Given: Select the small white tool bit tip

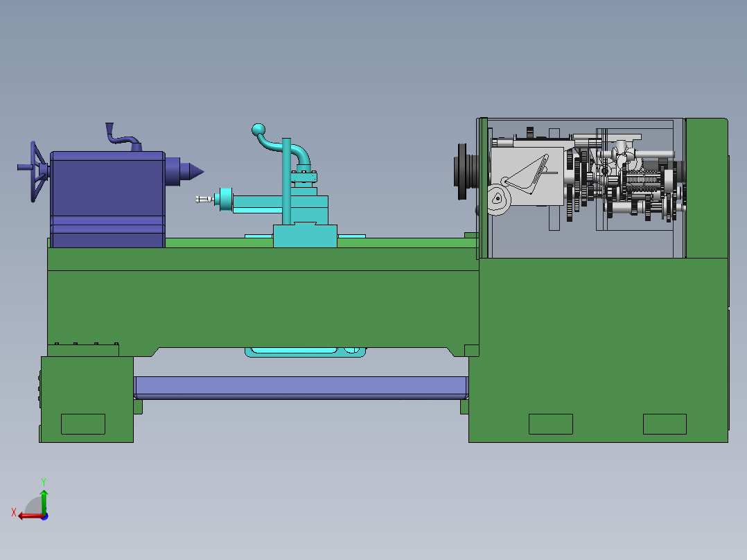Looking at the screenshot, I should (x=204, y=199).
